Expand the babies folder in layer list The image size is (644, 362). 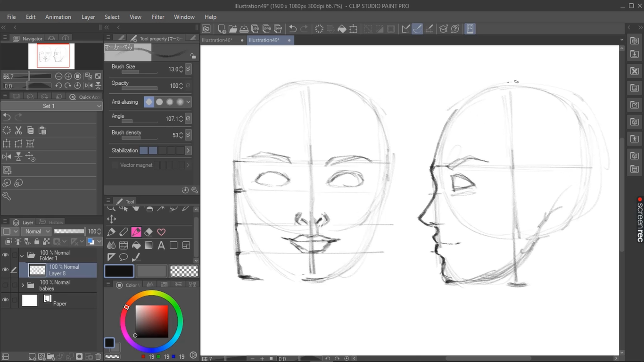(x=23, y=285)
